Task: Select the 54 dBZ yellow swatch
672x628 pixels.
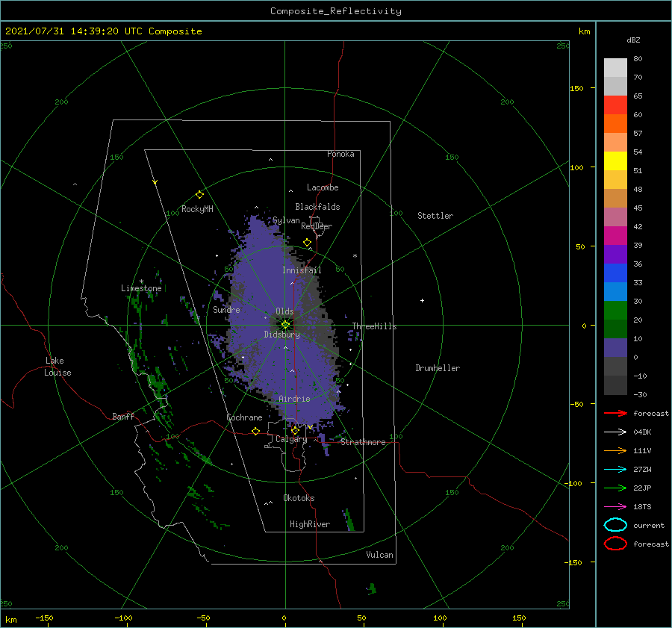Action: click(615, 161)
